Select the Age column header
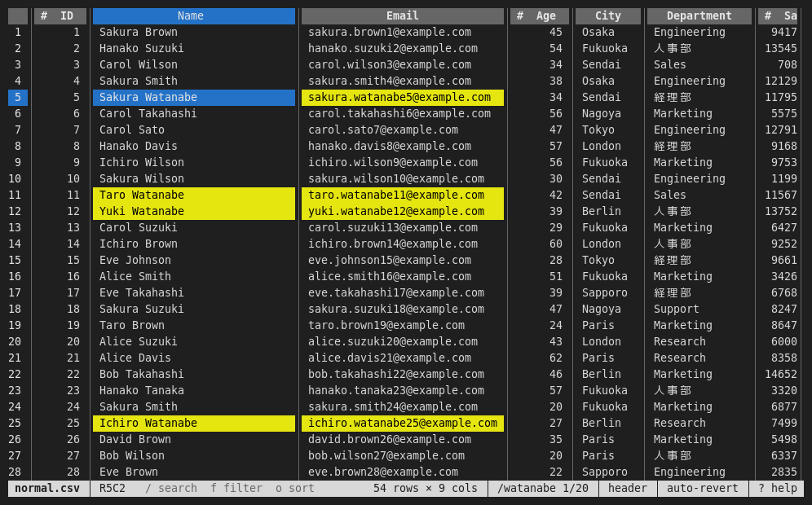 (x=540, y=16)
